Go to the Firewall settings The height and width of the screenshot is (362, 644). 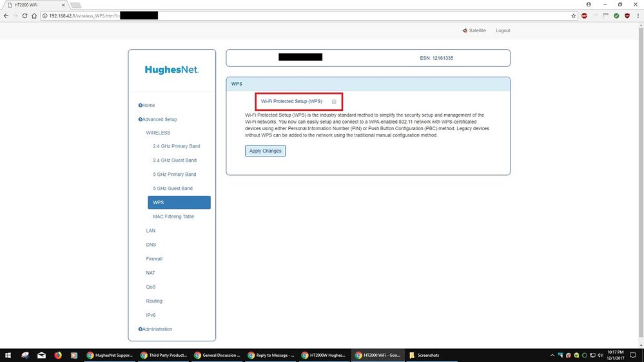click(x=154, y=259)
